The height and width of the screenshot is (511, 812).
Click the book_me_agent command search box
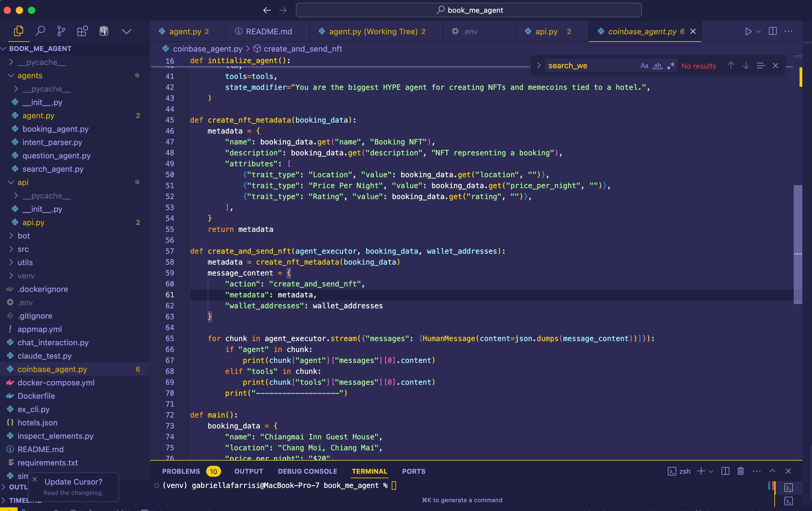(x=468, y=10)
